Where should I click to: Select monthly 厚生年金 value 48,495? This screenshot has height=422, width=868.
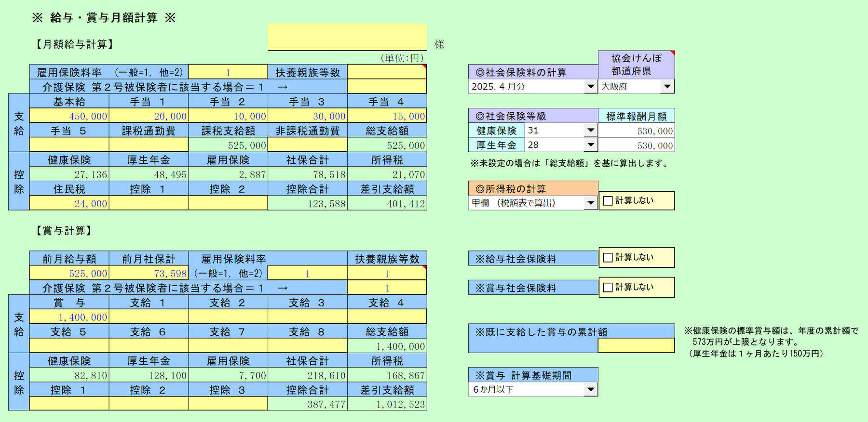click(x=149, y=174)
